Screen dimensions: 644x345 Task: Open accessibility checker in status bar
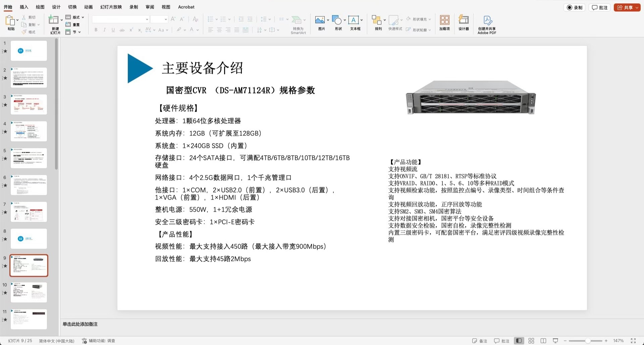(x=99, y=341)
